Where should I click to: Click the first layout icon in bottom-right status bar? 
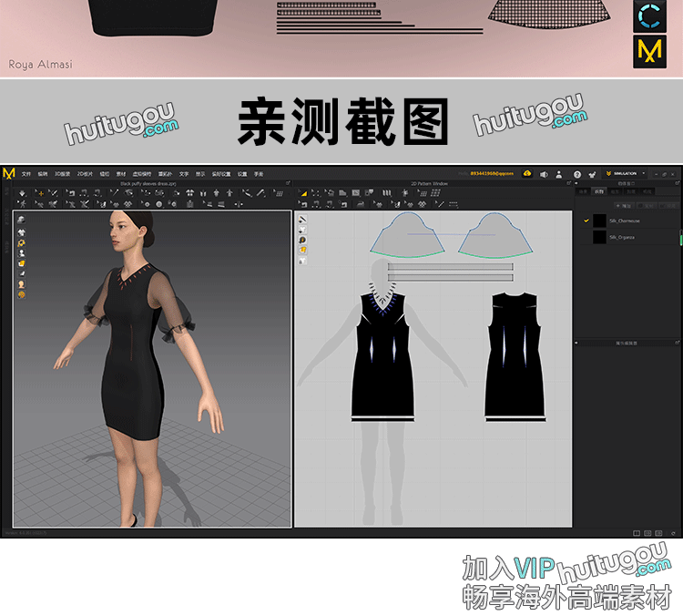(637, 533)
